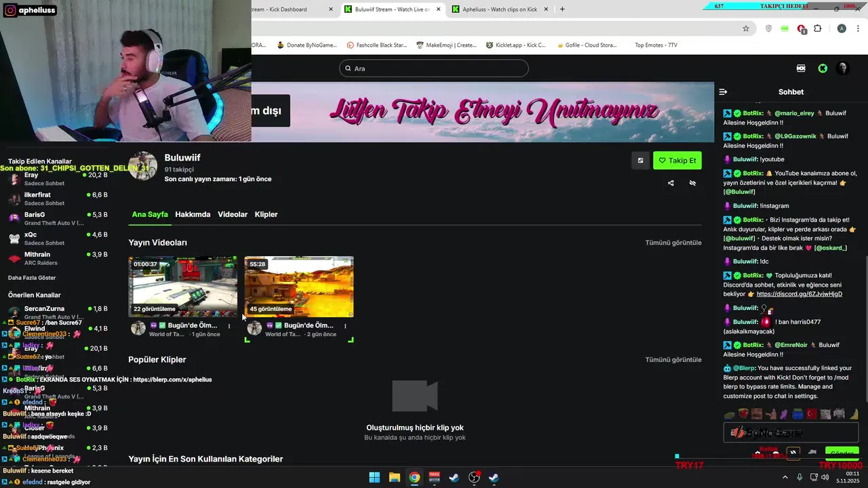The image size is (868, 488).
Task: Show hidden tray icons chevron
Action: (785, 477)
